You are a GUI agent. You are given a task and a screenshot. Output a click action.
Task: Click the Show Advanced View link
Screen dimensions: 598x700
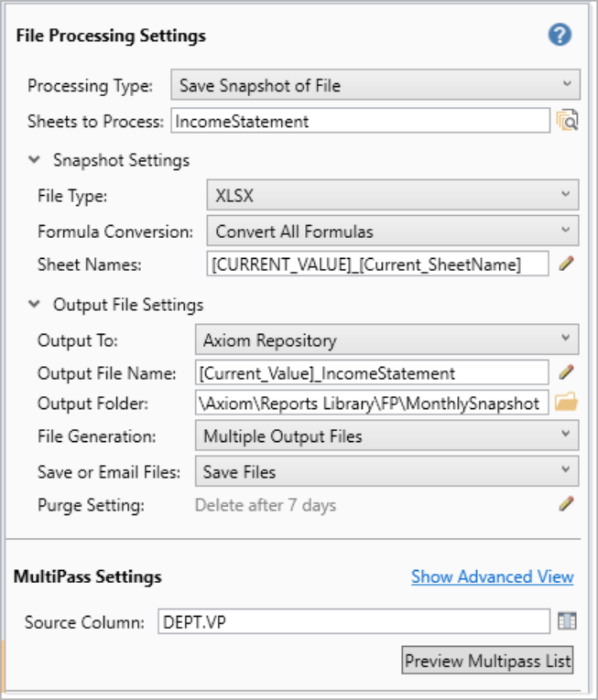[x=492, y=576]
